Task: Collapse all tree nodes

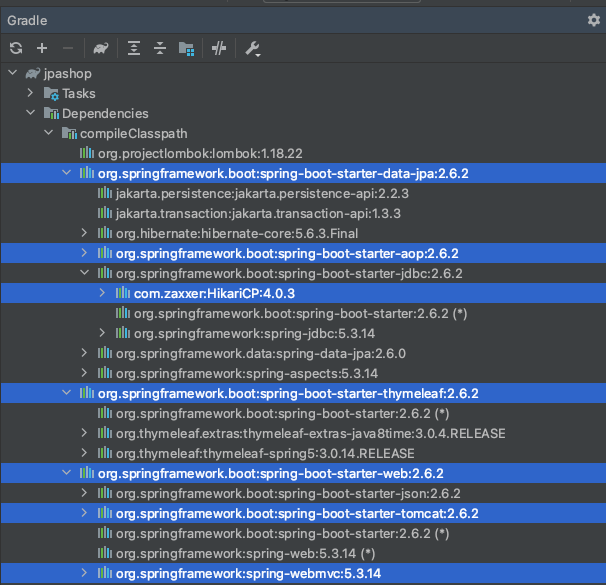Action: pyautogui.click(x=160, y=48)
